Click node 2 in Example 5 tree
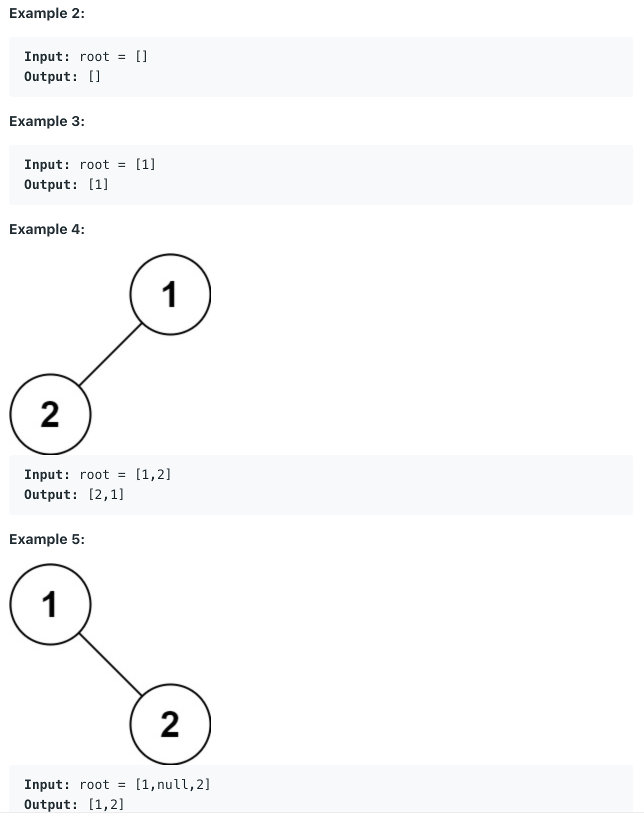Screen dimensions: 644x816 click(x=170, y=724)
